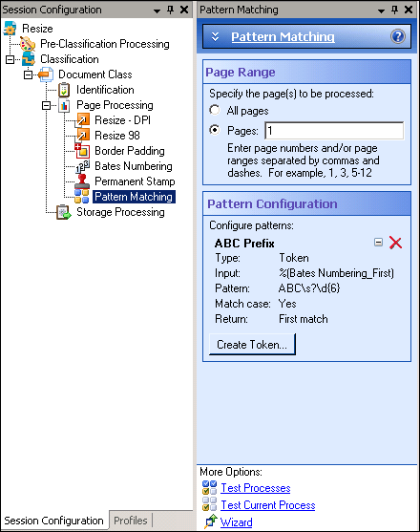Select the All pages radio button
This screenshot has height=532, width=420.
point(214,110)
